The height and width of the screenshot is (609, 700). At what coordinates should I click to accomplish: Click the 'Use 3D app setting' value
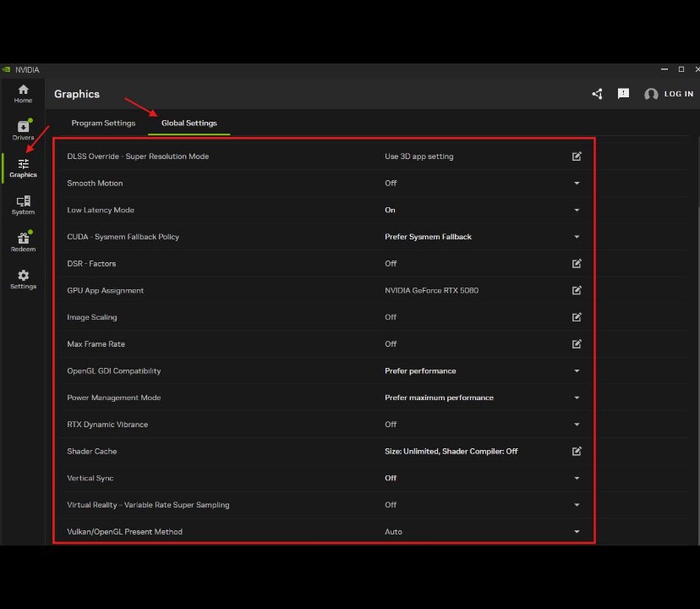click(418, 156)
